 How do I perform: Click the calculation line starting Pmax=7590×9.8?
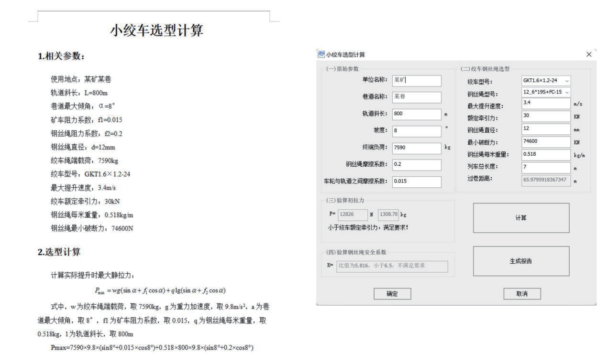152,348
